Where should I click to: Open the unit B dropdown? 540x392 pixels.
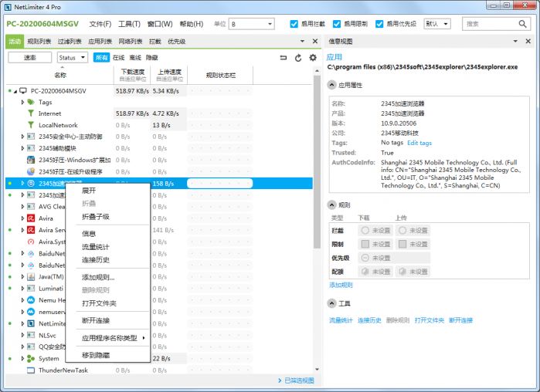coord(252,24)
